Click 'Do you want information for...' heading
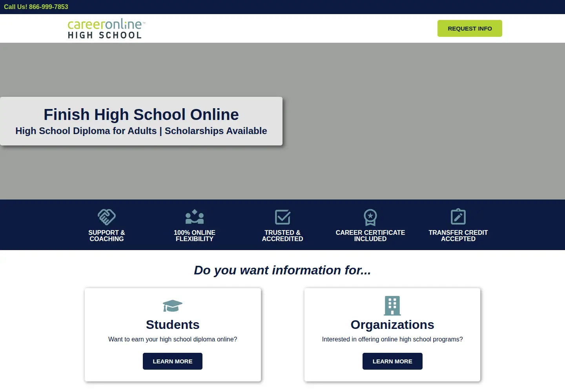This screenshot has height=392, width=565. pyautogui.click(x=282, y=270)
